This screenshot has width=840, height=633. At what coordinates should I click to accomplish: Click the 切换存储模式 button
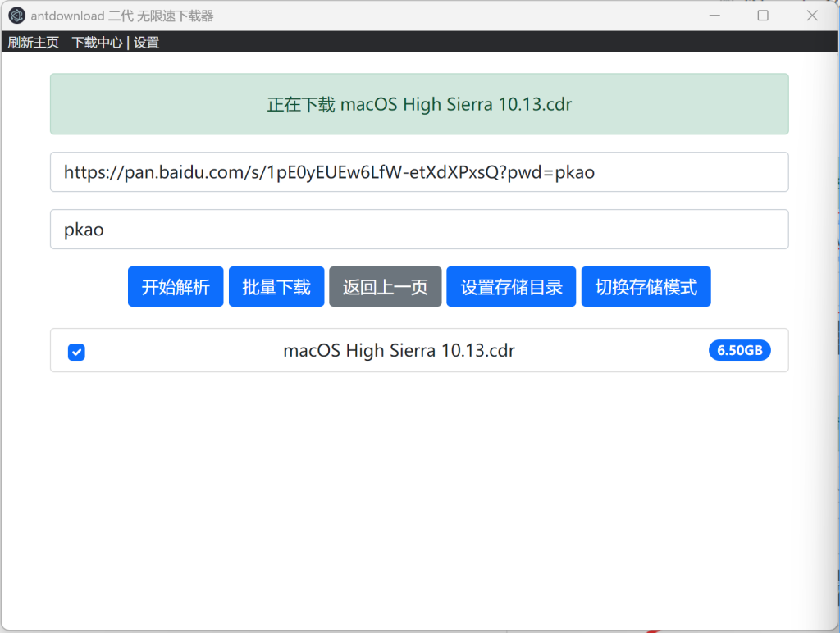click(646, 286)
